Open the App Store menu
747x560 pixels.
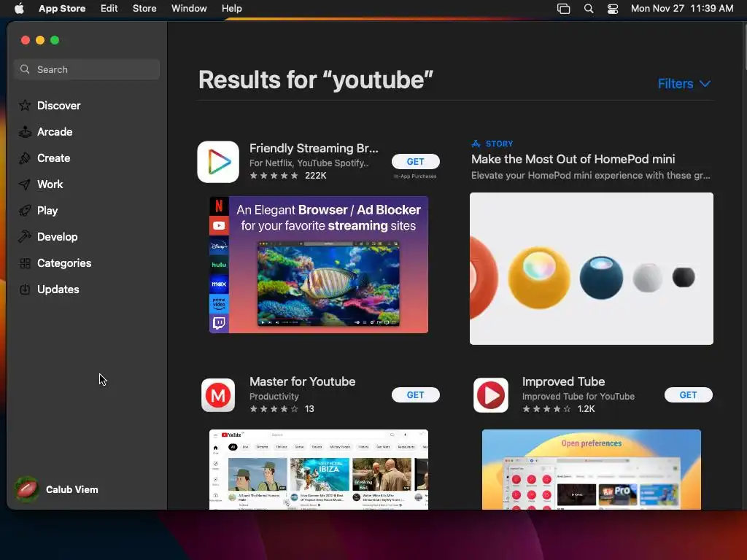pyautogui.click(x=62, y=9)
